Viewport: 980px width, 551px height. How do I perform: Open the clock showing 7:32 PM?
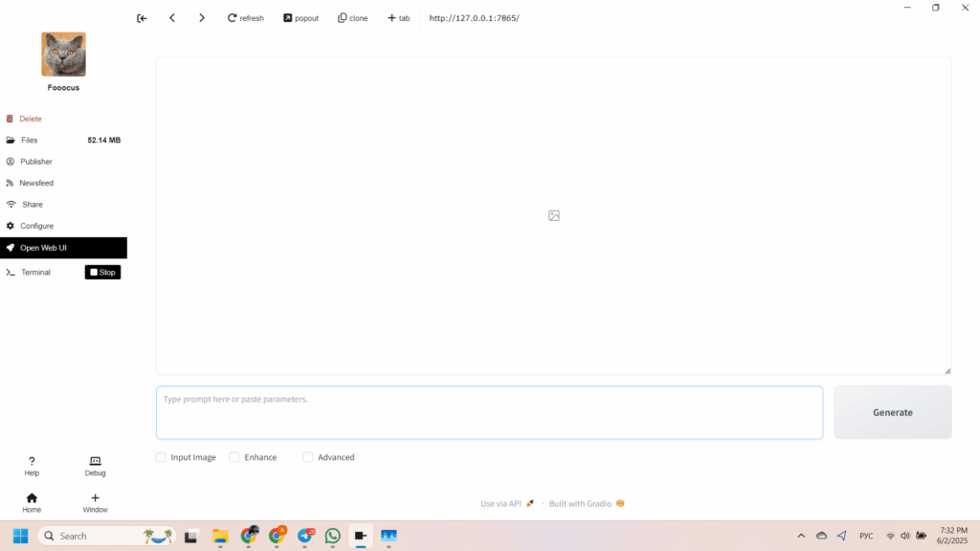pyautogui.click(x=952, y=536)
